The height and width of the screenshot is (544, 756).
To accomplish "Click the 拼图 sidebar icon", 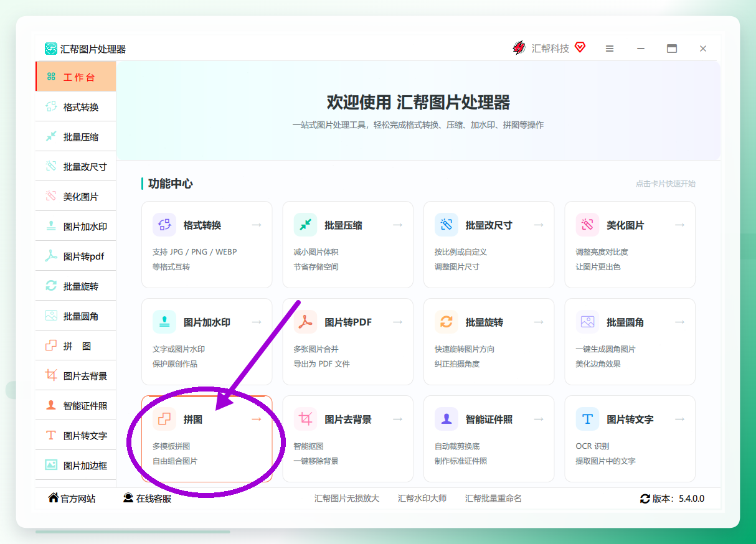I will 51,345.
